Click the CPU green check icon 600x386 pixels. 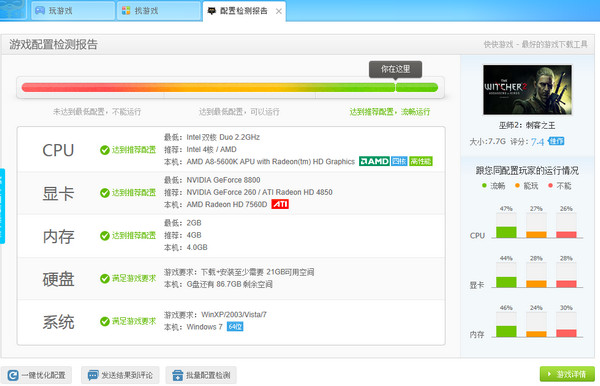pos(104,150)
